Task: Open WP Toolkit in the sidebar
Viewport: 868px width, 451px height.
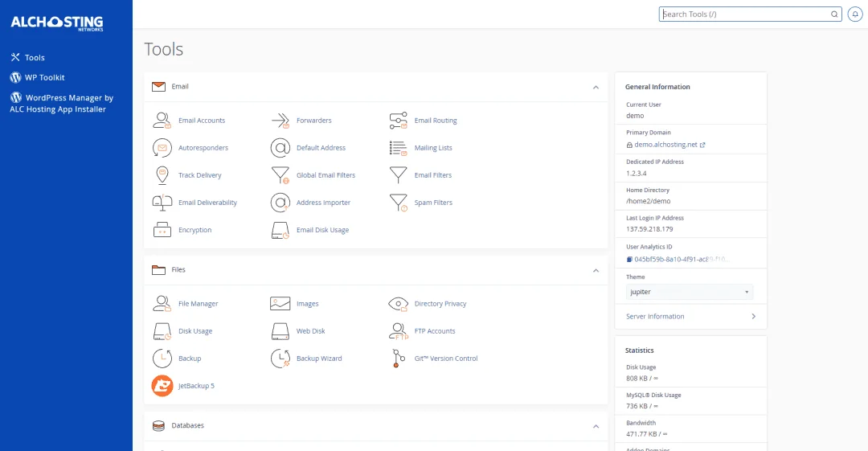Action: coord(37,77)
